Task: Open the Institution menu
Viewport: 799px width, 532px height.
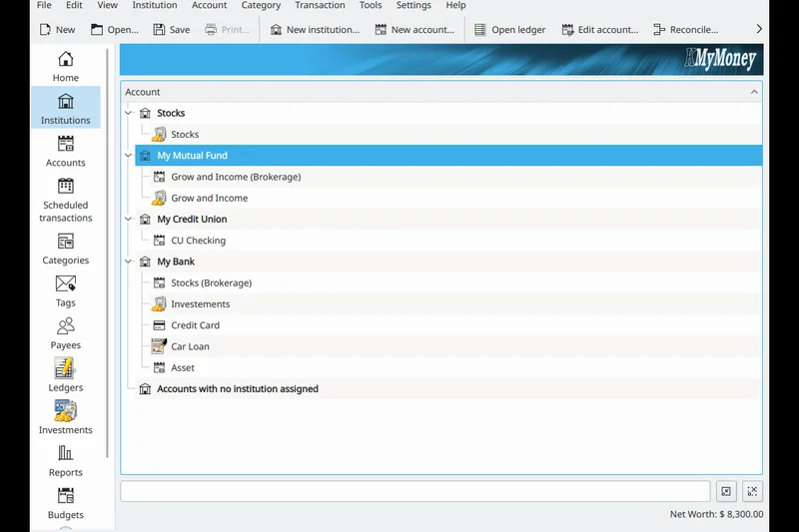Action: point(155,6)
